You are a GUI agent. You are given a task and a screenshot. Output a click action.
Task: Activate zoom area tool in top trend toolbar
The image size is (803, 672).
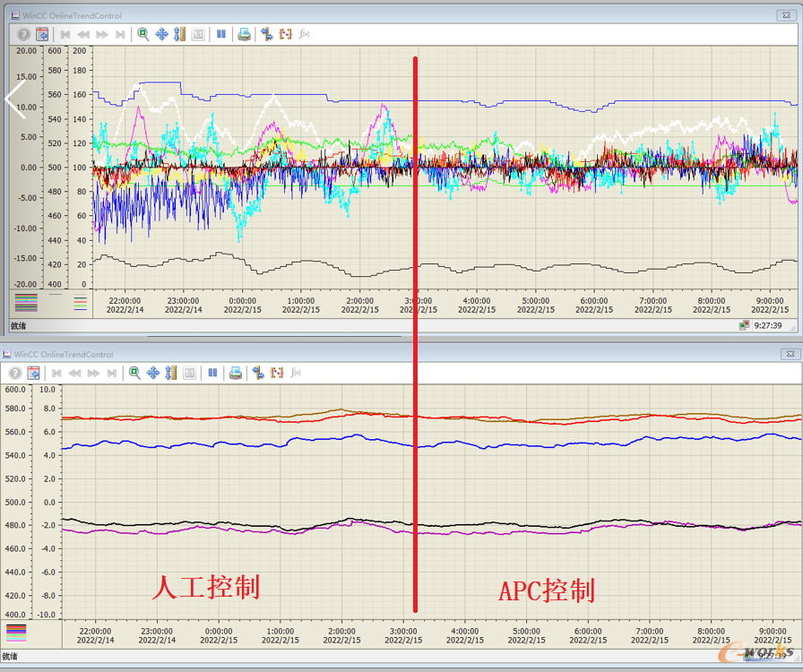pos(143,34)
